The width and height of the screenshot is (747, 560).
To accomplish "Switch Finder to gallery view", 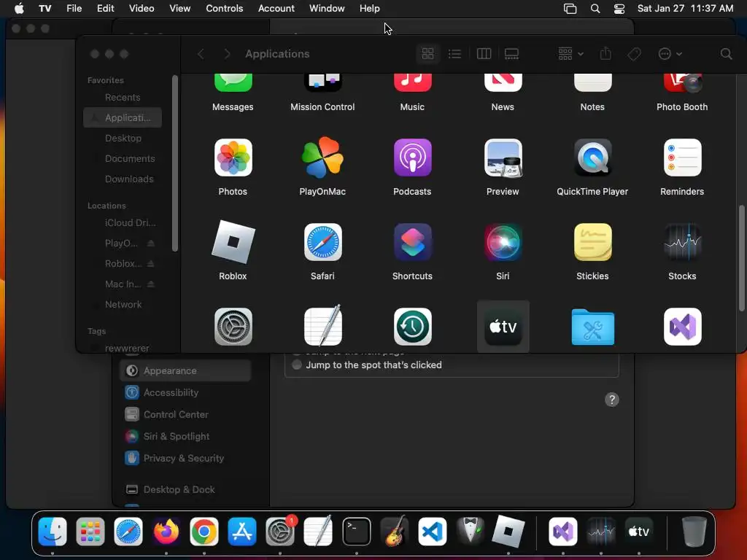I will point(511,54).
